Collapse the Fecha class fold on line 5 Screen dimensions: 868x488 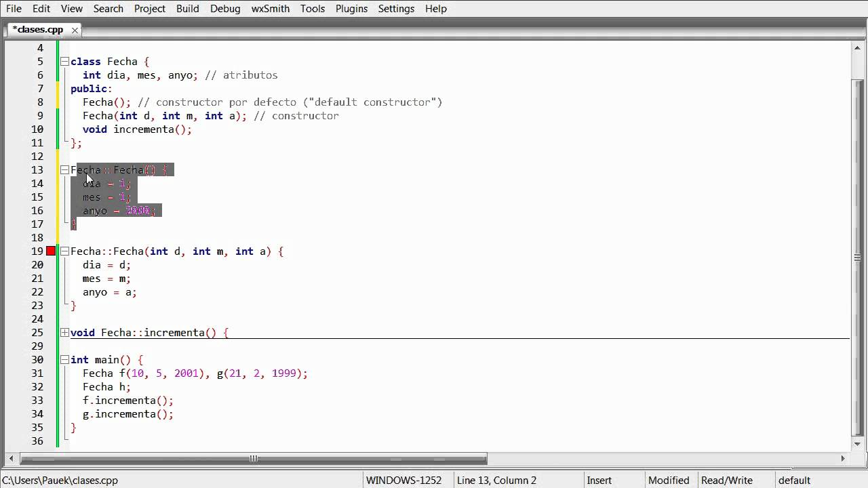tap(64, 62)
